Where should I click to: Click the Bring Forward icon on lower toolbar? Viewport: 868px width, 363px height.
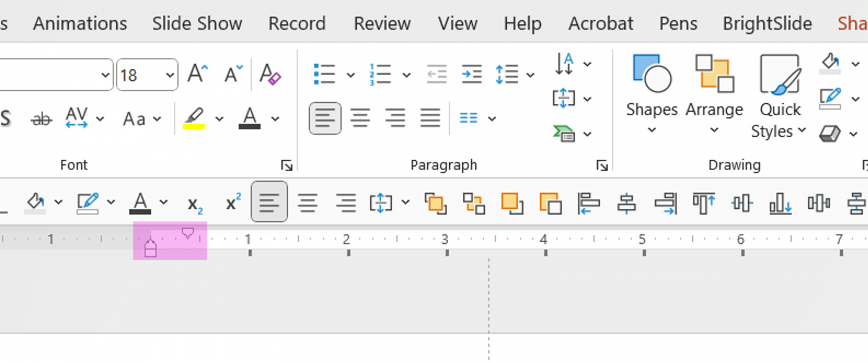pos(435,203)
